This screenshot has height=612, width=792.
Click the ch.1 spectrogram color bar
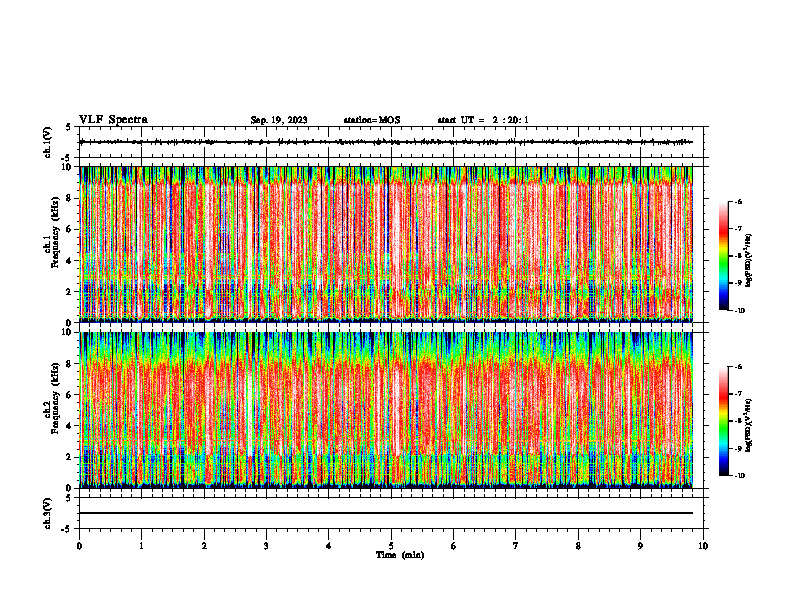(x=724, y=256)
